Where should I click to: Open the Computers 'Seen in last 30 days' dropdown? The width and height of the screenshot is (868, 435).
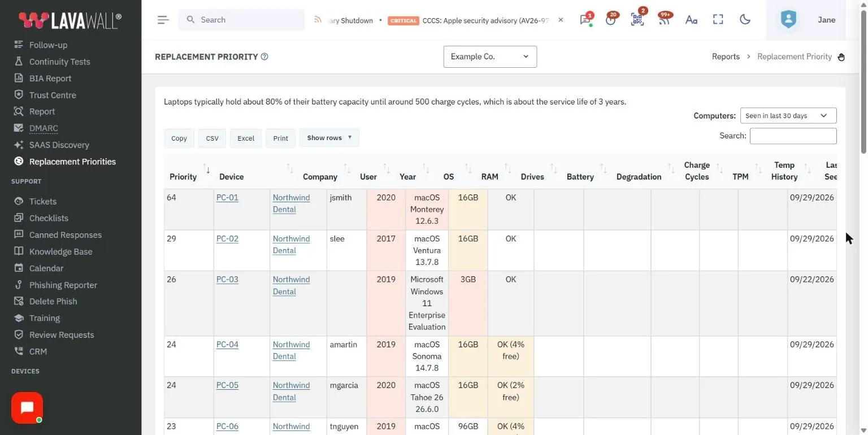[788, 115]
